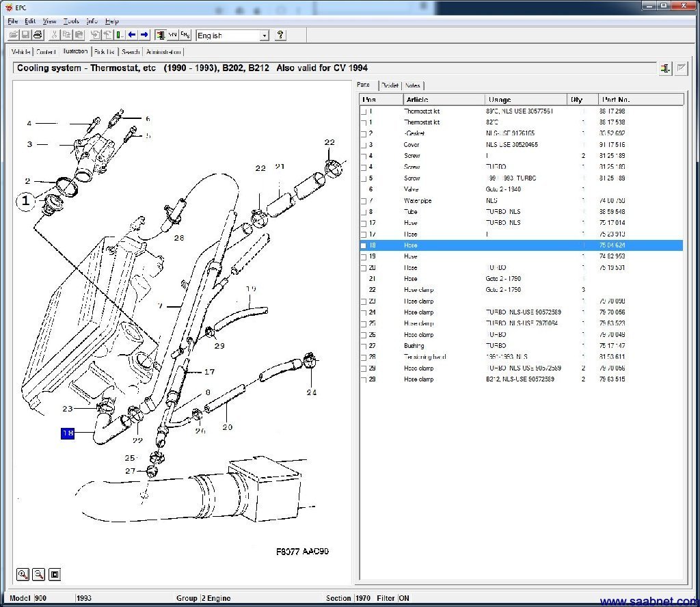Open the View menu

[x=49, y=21]
